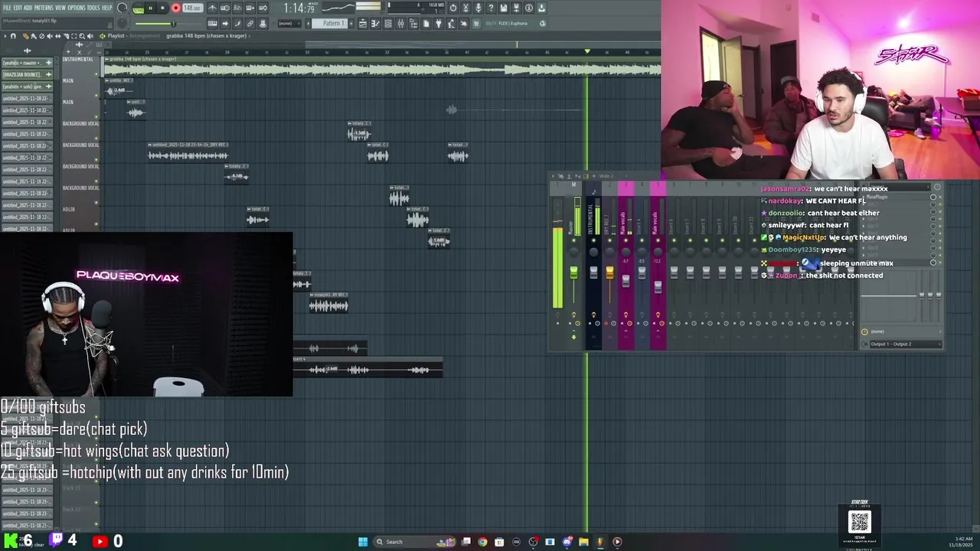Show the mixer via toolbar icon
The height and width of the screenshot is (551, 980).
pyautogui.click(x=400, y=23)
